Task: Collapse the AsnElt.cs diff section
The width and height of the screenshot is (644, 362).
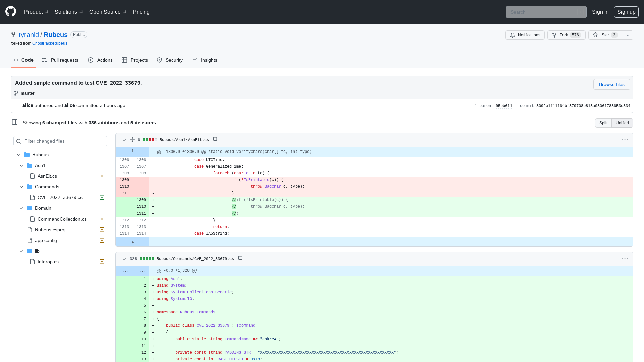Action: tap(124, 140)
